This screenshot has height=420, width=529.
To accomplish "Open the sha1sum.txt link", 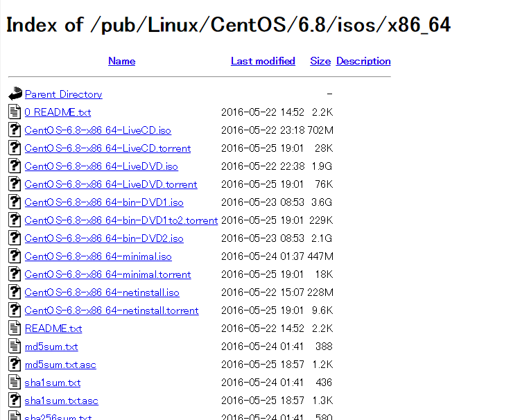I will click(x=53, y=382).
